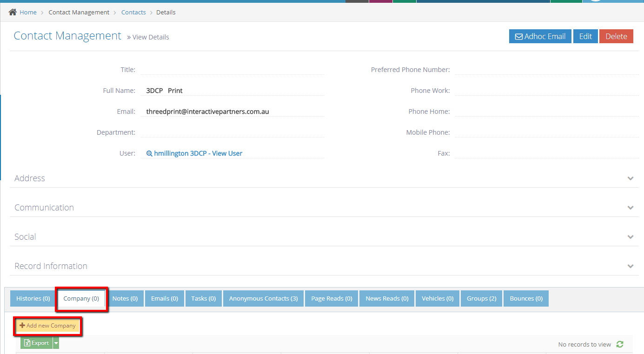Switch to the Notes tab
This screenshot has height=354, width=644.
pos(125,298)
